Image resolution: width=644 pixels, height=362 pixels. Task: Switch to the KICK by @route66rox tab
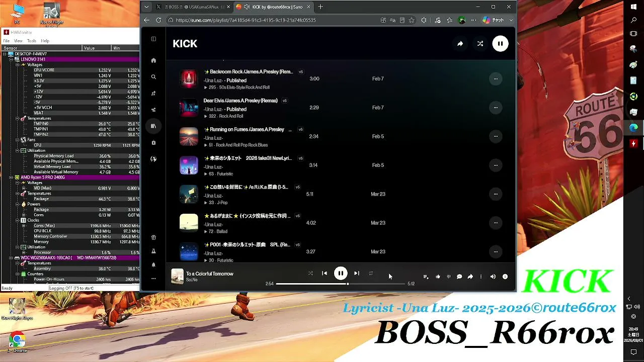[x=273, y=7]
